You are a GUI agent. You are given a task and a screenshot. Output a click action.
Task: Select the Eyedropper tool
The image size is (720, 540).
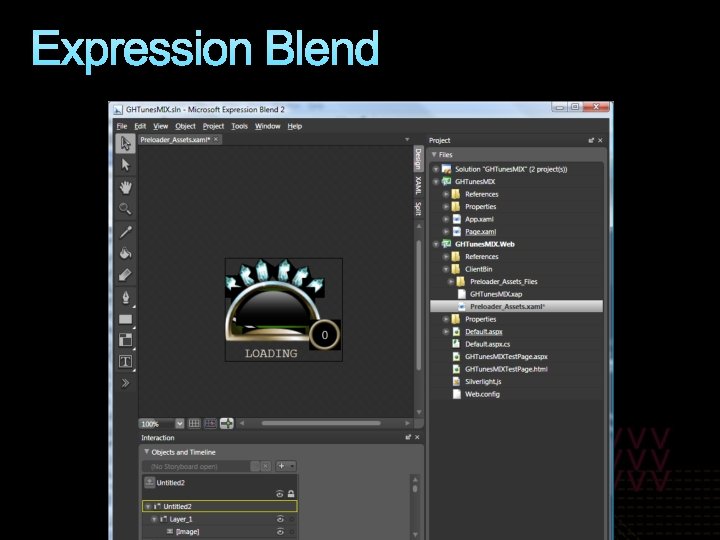(125, 232)
